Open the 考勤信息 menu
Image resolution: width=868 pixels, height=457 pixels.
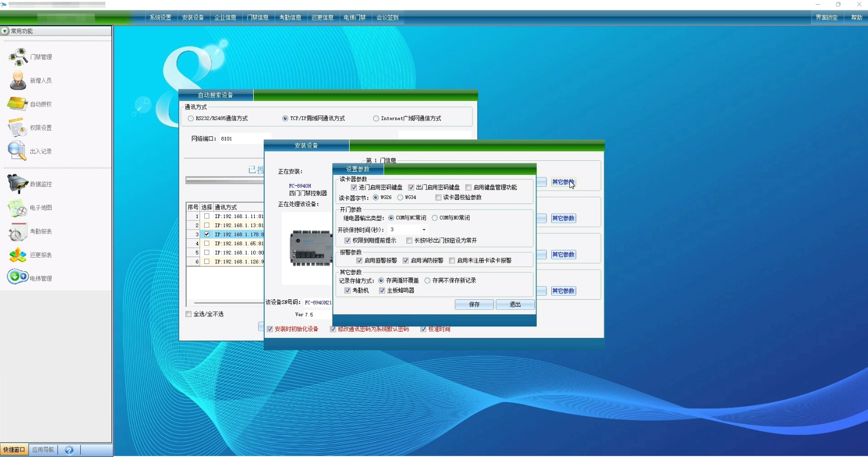[290, 18]
